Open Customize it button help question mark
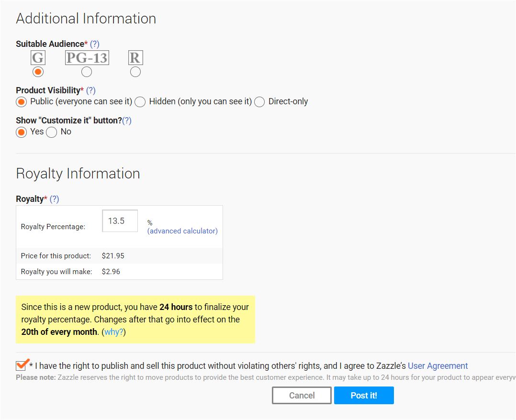The image size is (516, 420). click(127, 121)
